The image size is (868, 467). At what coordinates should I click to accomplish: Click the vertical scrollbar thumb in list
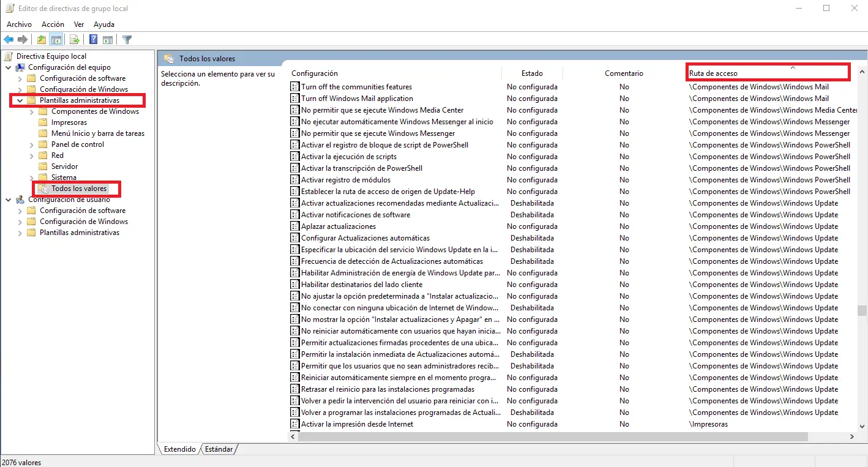coord(862,311)
